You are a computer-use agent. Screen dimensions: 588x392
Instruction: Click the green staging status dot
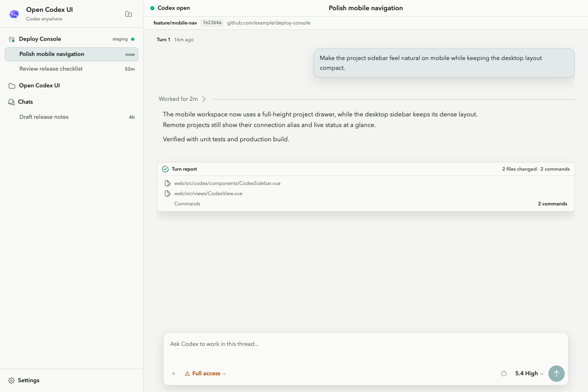coord(133,39)
